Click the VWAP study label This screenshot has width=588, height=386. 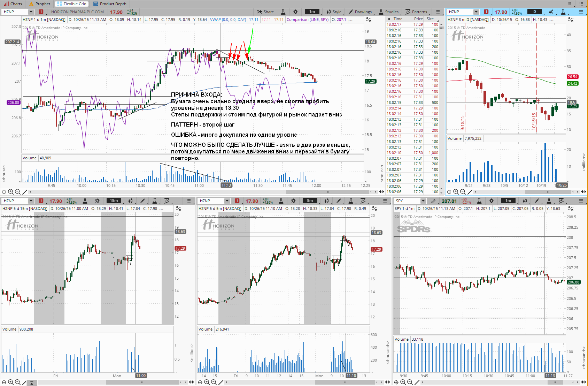(228, 20)
